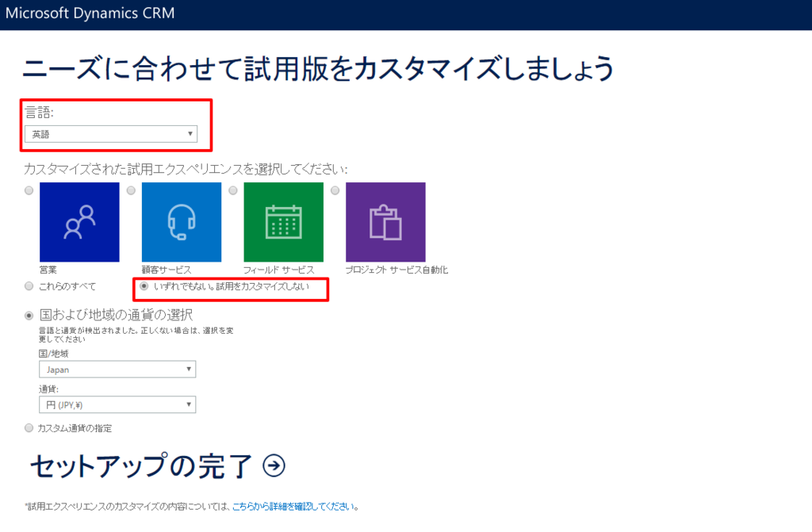The width and height of the screenshot is (812, 532).
Task: Click the 国/地域 field label
Action: [53, 354]
